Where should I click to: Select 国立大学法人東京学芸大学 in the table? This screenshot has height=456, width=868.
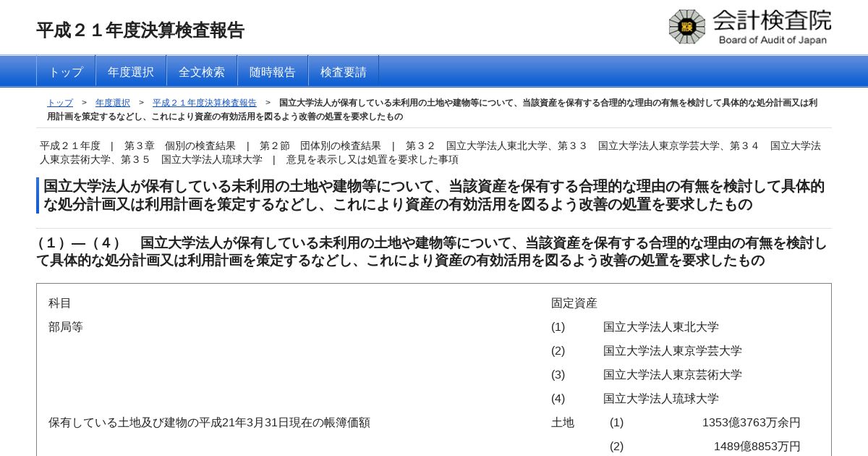(673, 351)
